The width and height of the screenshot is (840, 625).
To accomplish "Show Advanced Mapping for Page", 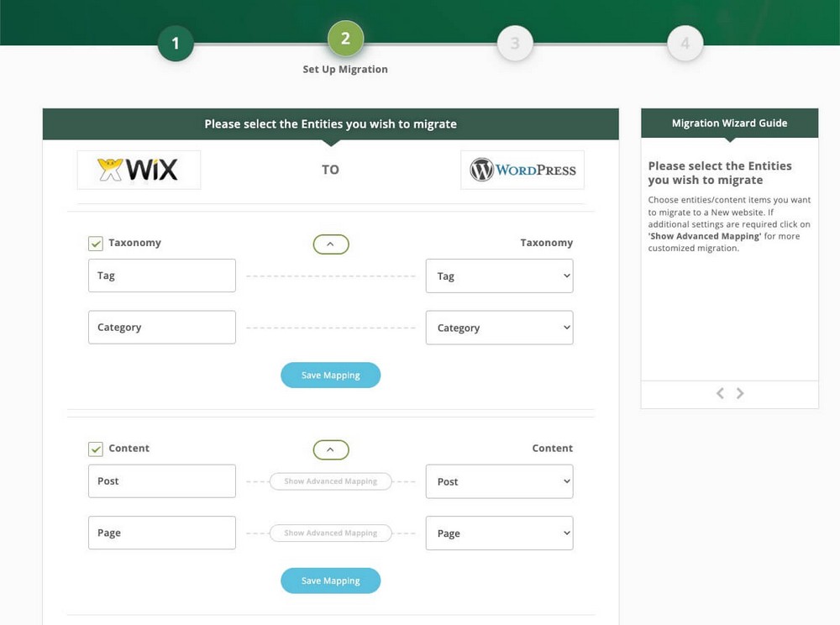I will point(330,533).
